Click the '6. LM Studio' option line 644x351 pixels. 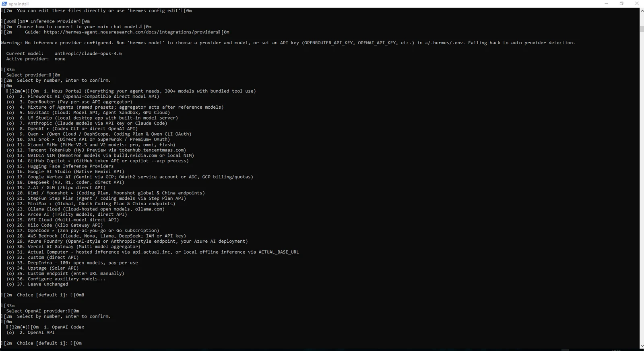(92, 118)
